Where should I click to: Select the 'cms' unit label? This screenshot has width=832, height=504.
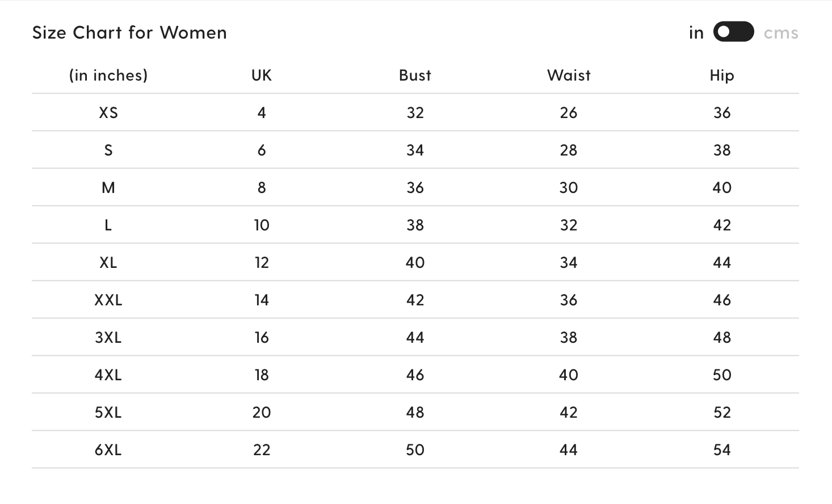(x=781, y=33)
